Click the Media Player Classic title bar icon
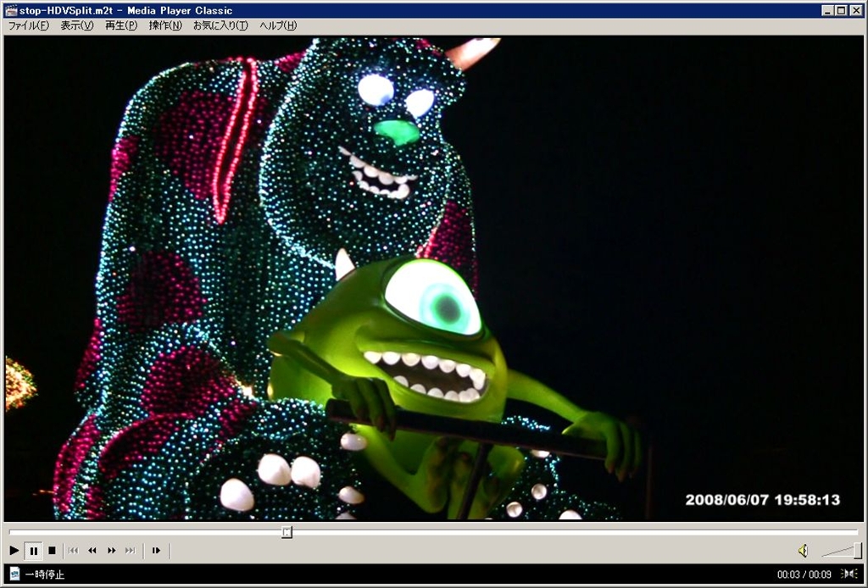The width and height of the screenshot is (868, 588). click(11, 10)
